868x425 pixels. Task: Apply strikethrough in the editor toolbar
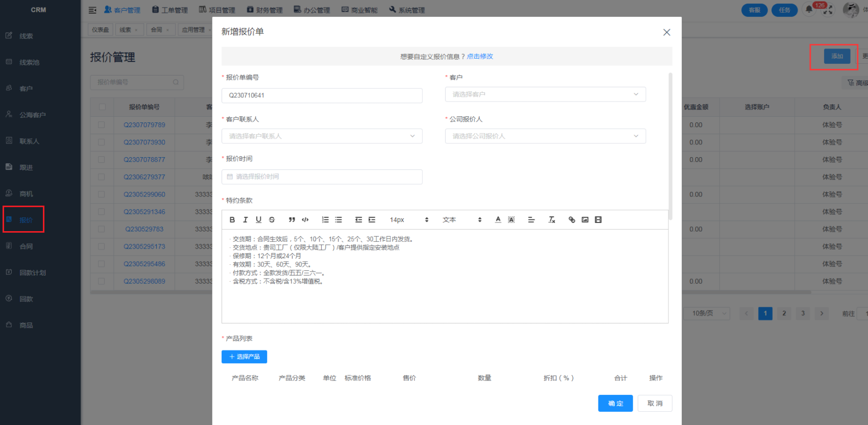pyautogui.click(x=272, y=220)
